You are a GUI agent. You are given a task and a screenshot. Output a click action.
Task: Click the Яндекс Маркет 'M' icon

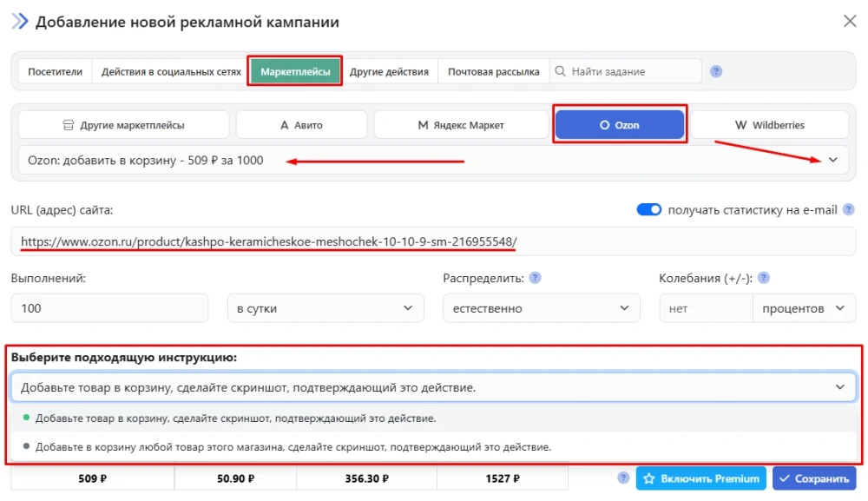click(423, 124)
